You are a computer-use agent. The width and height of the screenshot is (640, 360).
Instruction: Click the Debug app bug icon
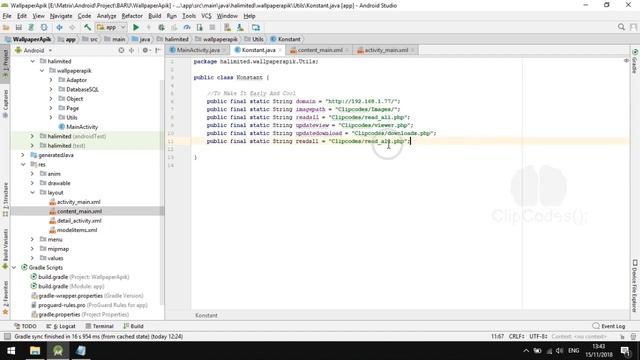[162, 27]
